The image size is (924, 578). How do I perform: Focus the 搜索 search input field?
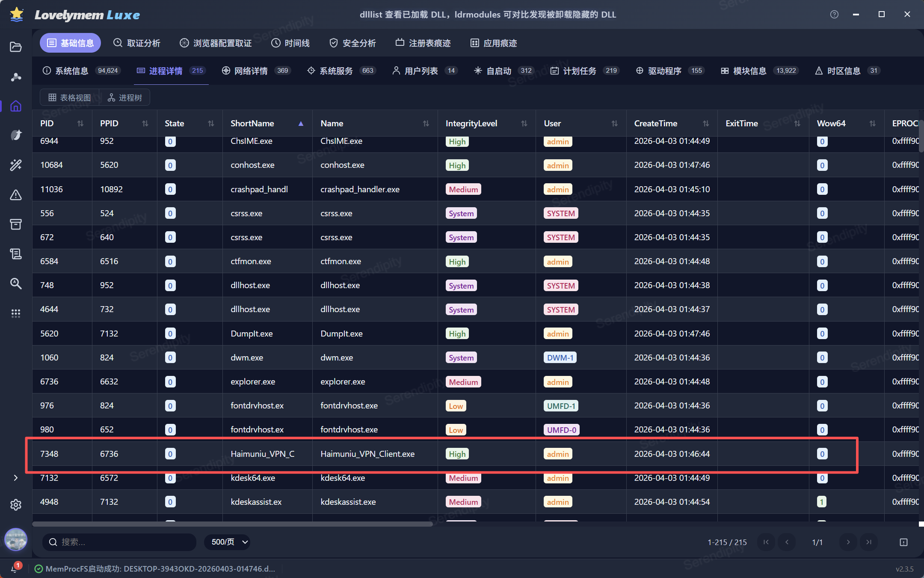[x=124, y=542]
